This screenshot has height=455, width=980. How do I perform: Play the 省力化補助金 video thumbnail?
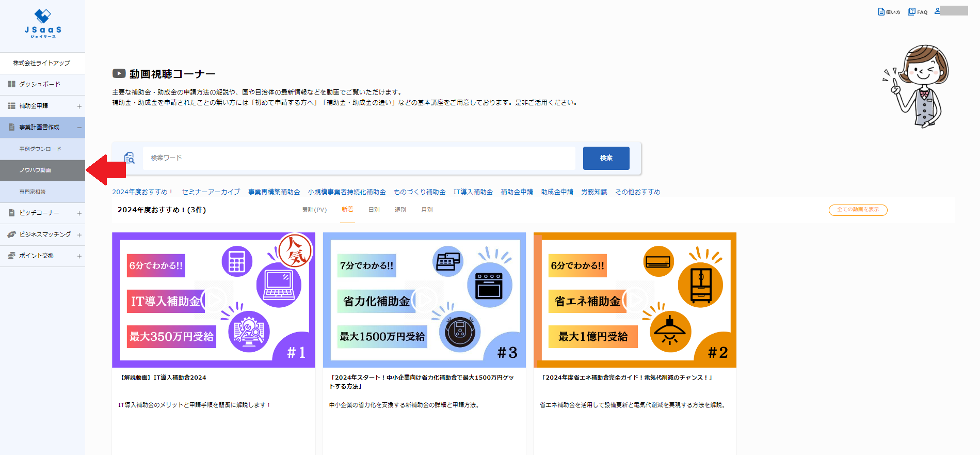click(424, 300)
